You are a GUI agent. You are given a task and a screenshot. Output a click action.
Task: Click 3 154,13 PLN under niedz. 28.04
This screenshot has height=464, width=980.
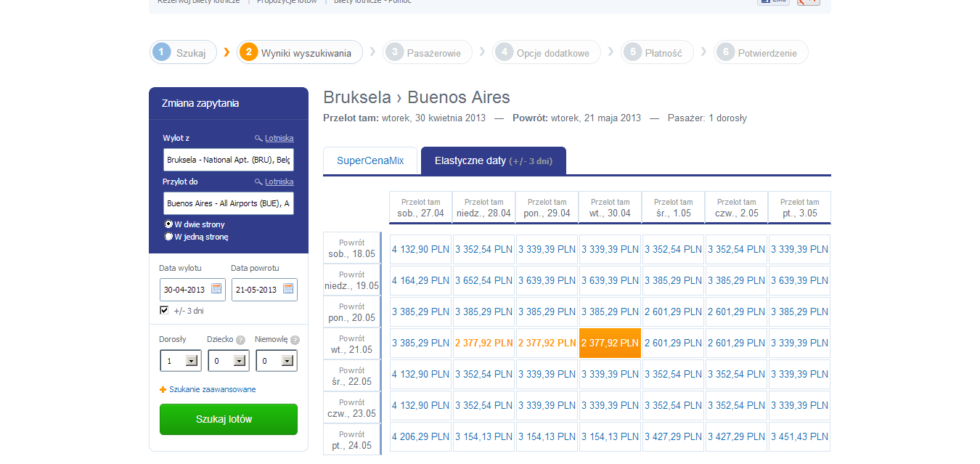(484, 436)
